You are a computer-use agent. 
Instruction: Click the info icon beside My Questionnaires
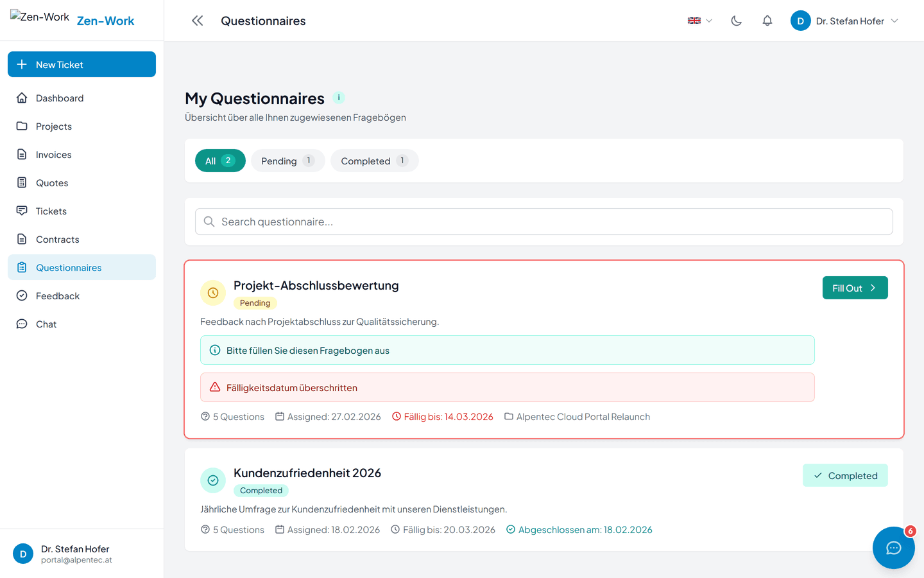(x=339, y=98)
